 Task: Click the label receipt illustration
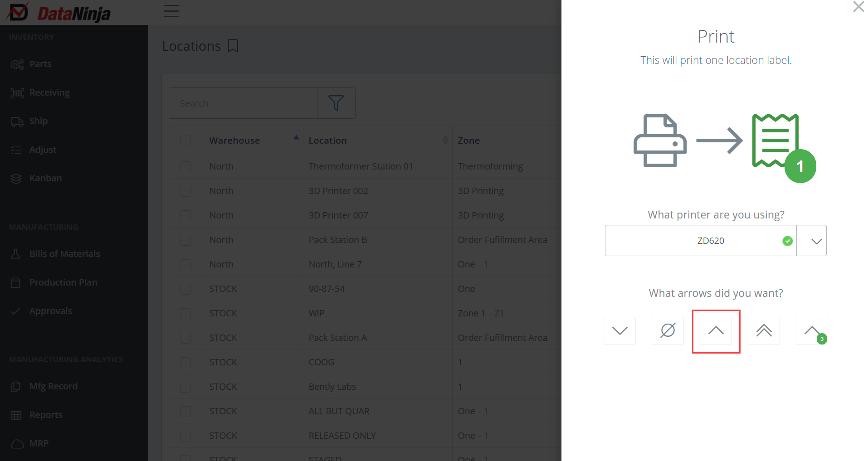(775, 141)
